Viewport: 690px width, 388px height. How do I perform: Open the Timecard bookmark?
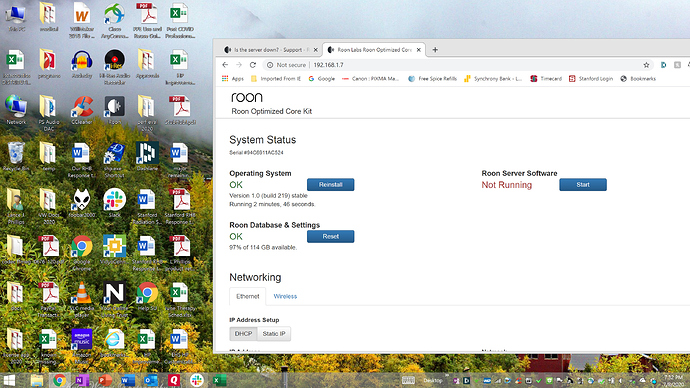546,79
